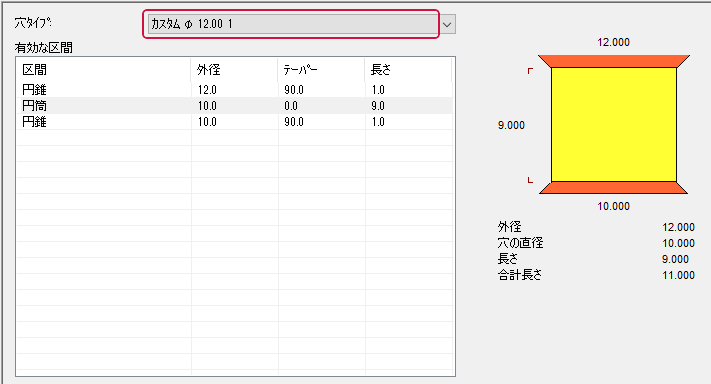Select the first 円錐 row with diameter 12.0
Image resolution: width=711 pixels, height=384 pixels.
pos(235,90)
